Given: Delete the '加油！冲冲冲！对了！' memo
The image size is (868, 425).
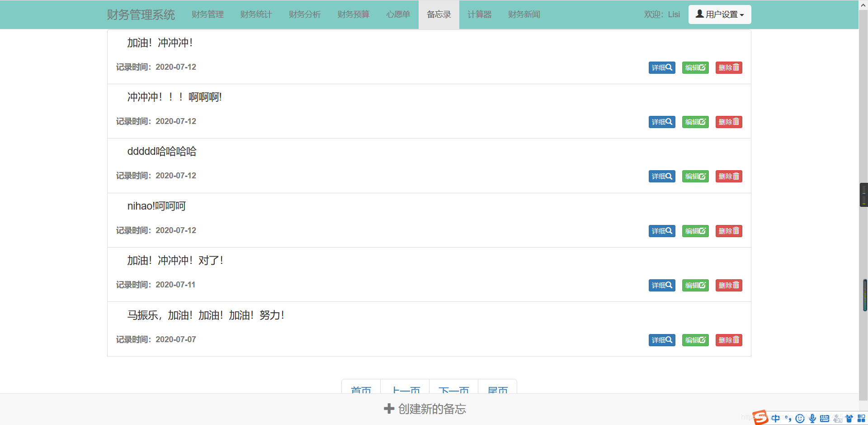Looking at the screenshot, I should pyautogui.click(x=729, y=285).
